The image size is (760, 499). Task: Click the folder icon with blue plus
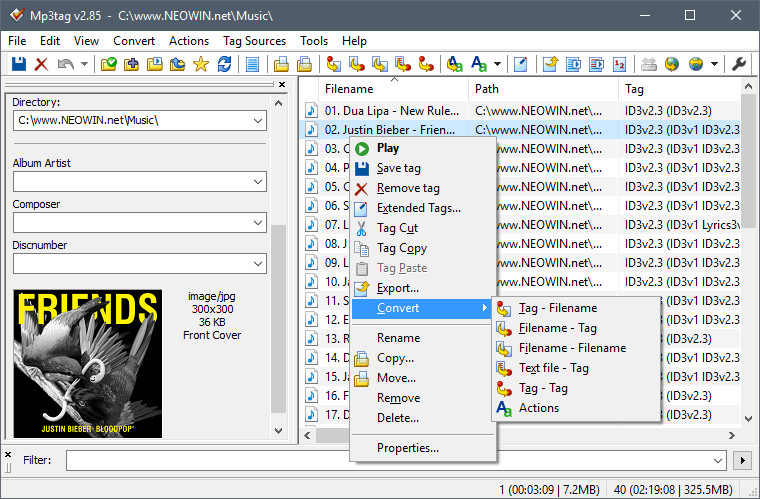coord(131,64)
